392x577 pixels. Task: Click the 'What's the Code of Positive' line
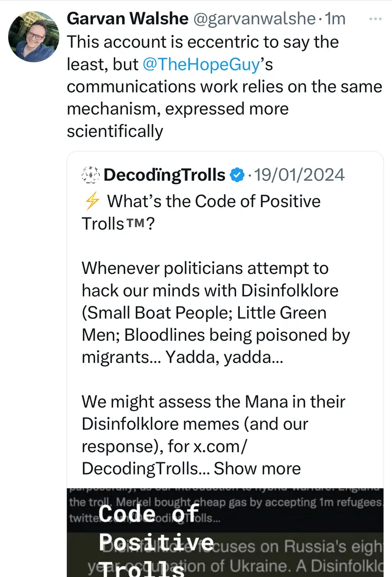[x=213, y=201]
